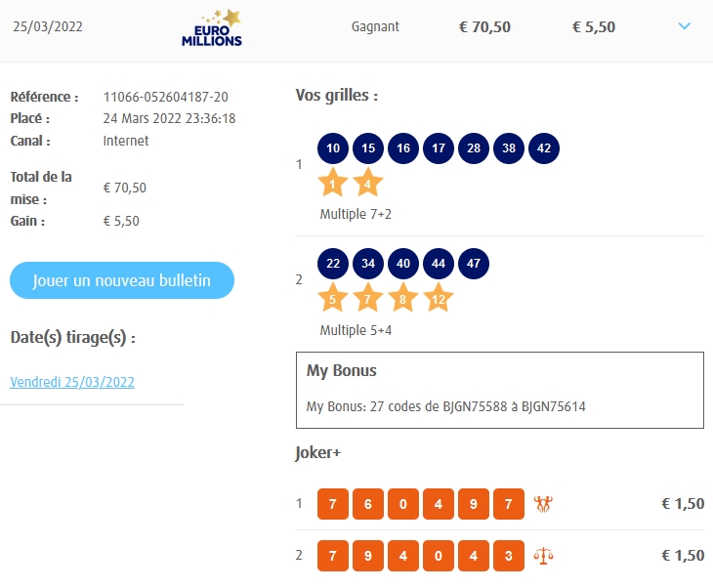Click star number 1 in grid one

tap(333, 183)
